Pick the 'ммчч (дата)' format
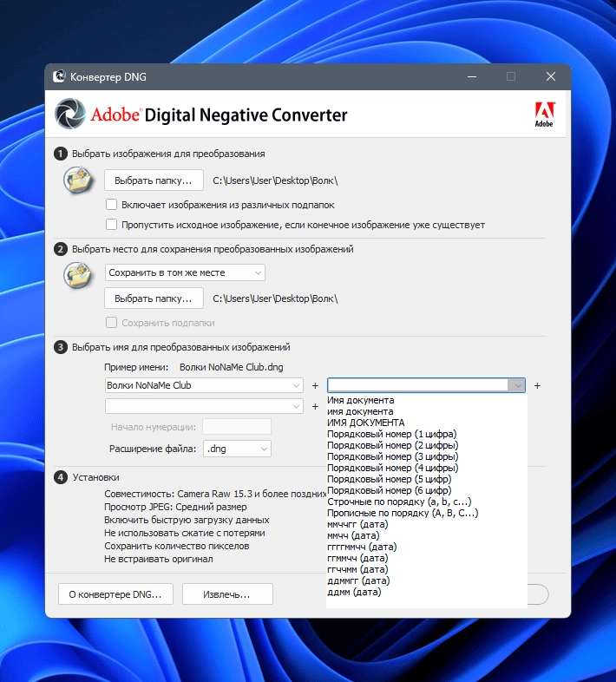 pos(353,536)
